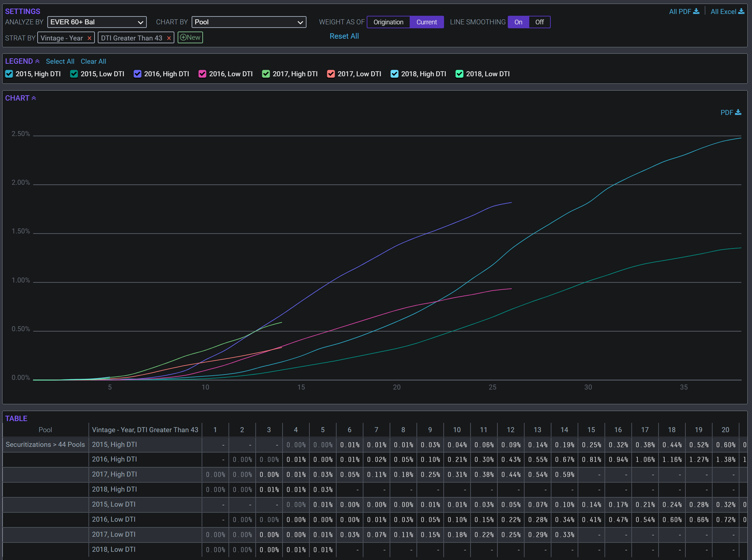The width and height of the screenshot is (752, 560).
Task: Click the Reset All link
Action: 344,36
